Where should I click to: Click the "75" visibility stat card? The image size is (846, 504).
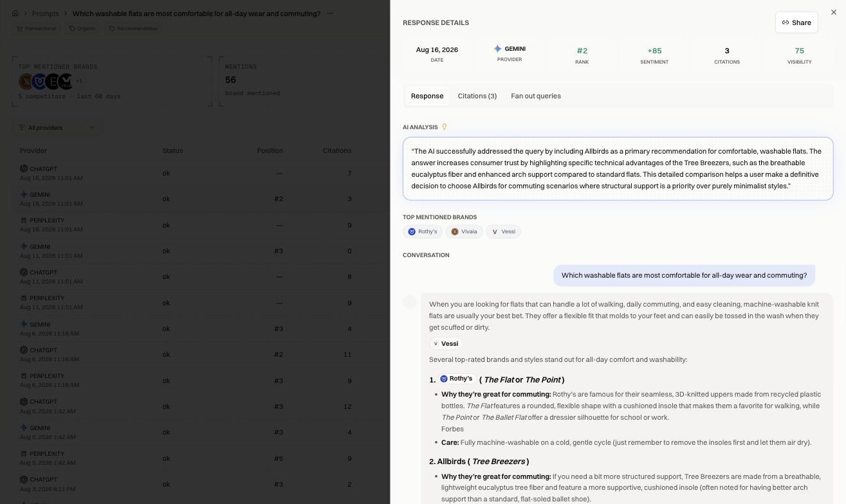800,55
